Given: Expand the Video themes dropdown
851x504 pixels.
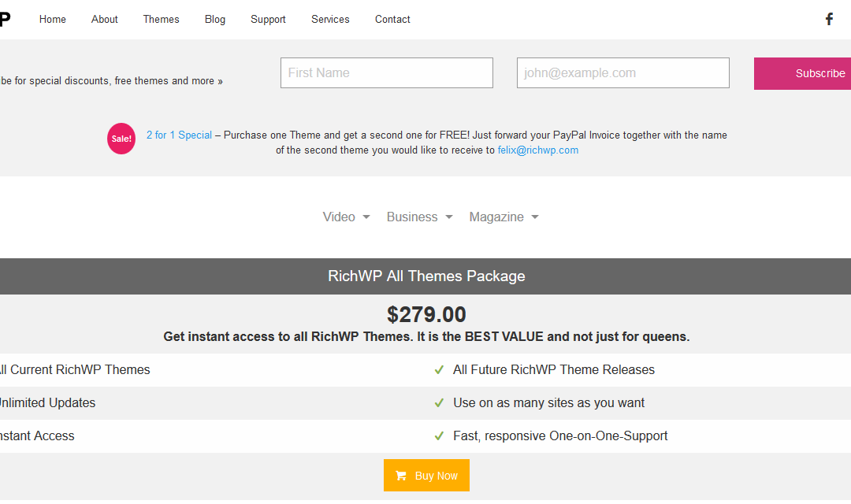Looking at the screenshot, I should click(346, 217).
